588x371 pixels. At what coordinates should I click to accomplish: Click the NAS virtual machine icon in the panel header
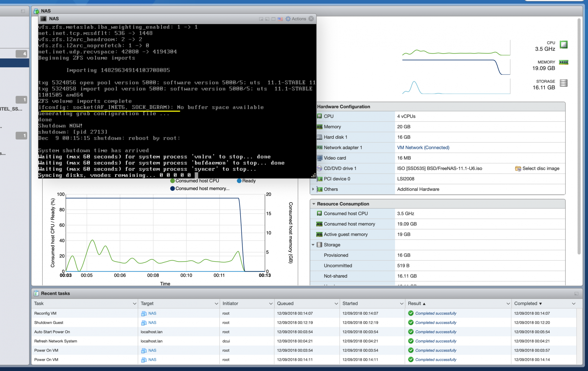click(36, 11)
